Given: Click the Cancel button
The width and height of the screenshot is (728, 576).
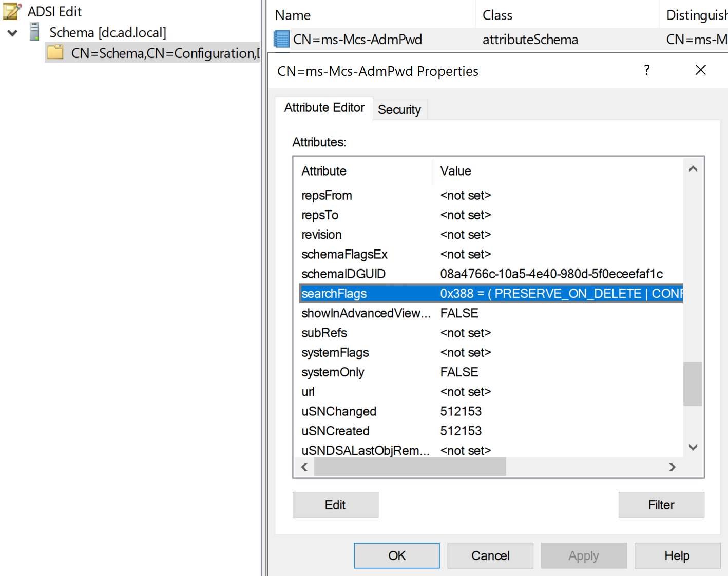Looking at the screenshot, I should click(490, 555).
